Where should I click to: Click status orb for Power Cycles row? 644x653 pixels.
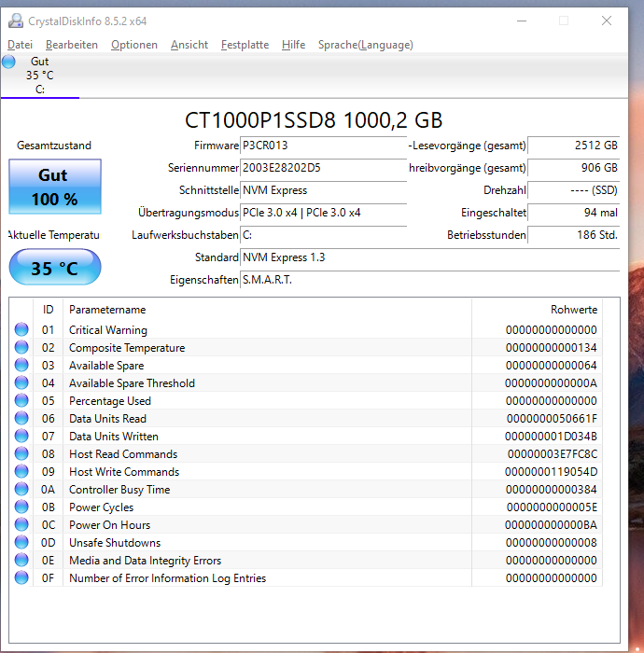coord(21,507)
